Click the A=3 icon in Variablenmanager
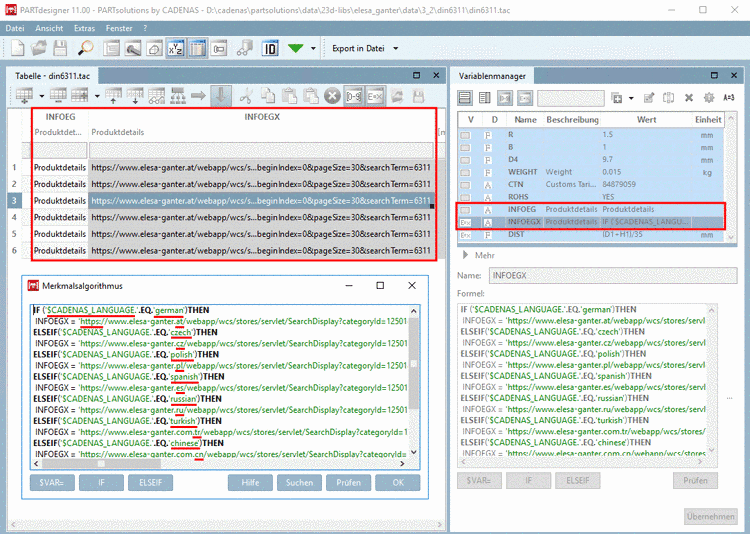The image size is (750, 534). (728, 98)
